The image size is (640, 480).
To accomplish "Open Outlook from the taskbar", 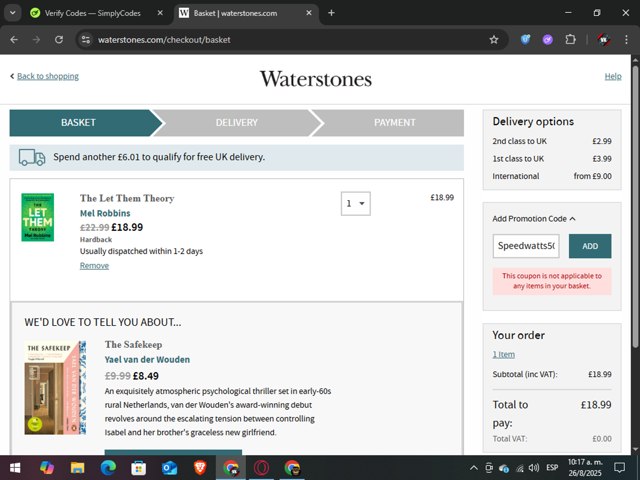I will click(x=169, y=467).
